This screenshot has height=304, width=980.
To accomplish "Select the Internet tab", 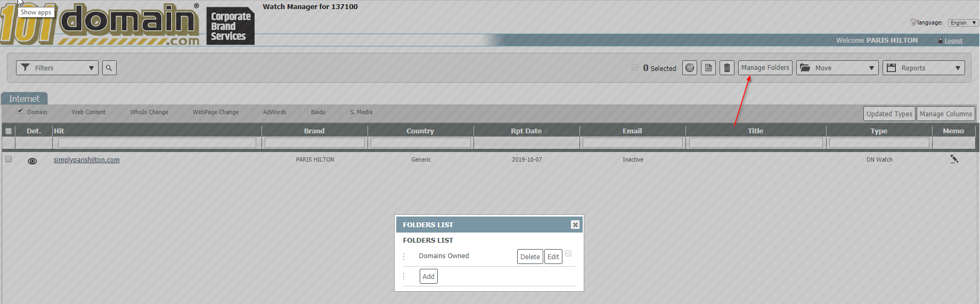I will coord(24,99).
